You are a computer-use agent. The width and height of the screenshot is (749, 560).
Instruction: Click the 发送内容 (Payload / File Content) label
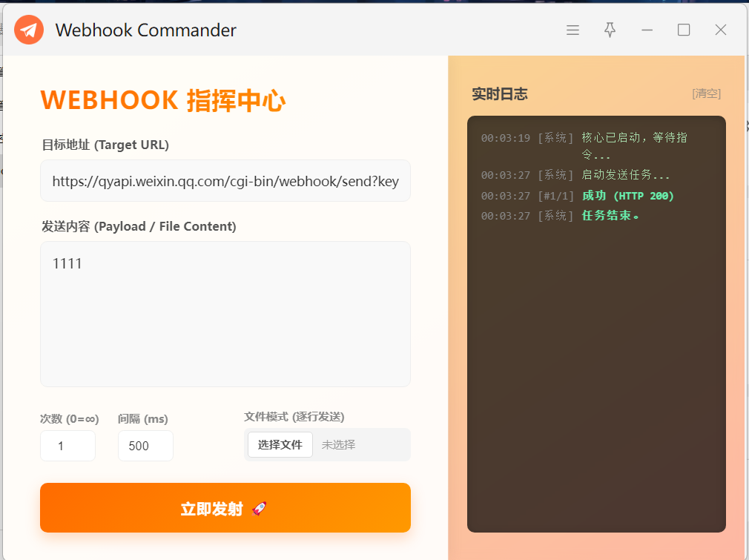139,226
